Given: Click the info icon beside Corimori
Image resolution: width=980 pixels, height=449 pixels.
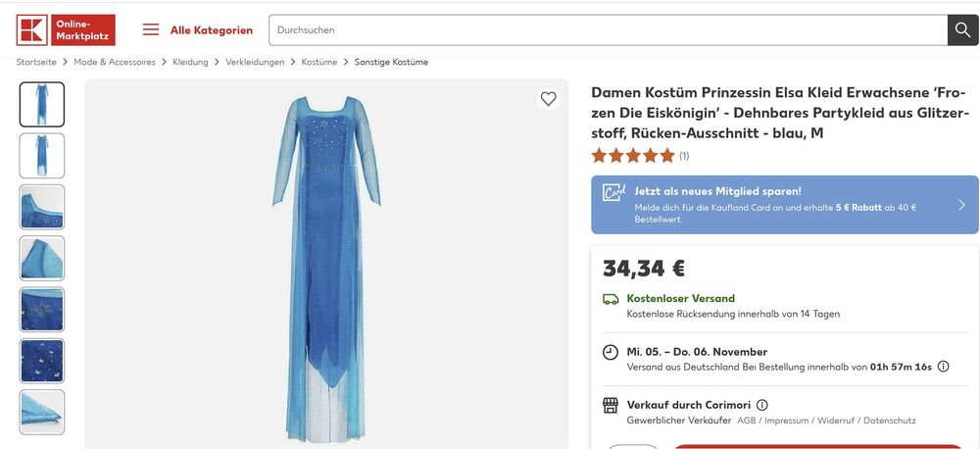Looking at the screenshot, I should click(762, 405).
